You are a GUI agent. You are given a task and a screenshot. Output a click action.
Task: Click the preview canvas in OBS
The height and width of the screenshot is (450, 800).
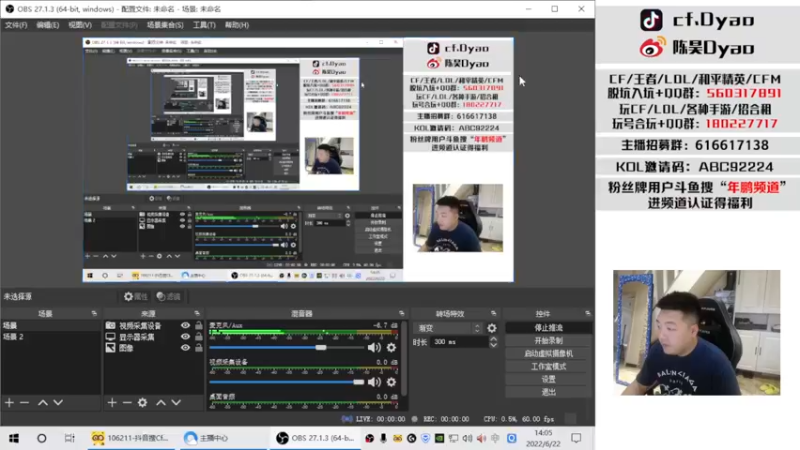click(x=298, y=159)
